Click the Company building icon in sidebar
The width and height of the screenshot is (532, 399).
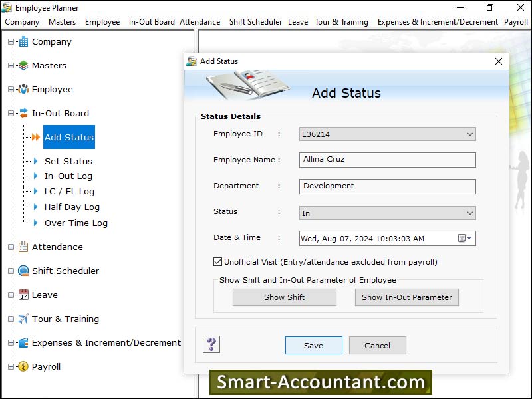coord(23,42)
